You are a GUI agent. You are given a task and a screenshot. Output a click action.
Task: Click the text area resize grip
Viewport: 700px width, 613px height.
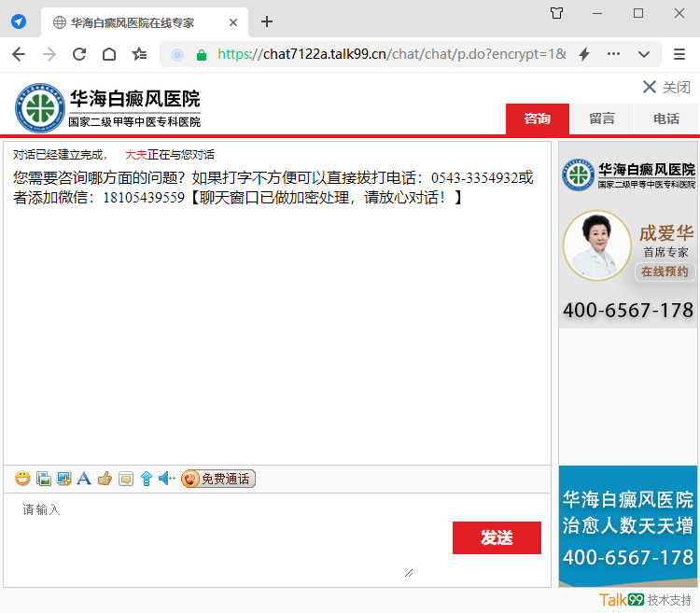point(409,573)
